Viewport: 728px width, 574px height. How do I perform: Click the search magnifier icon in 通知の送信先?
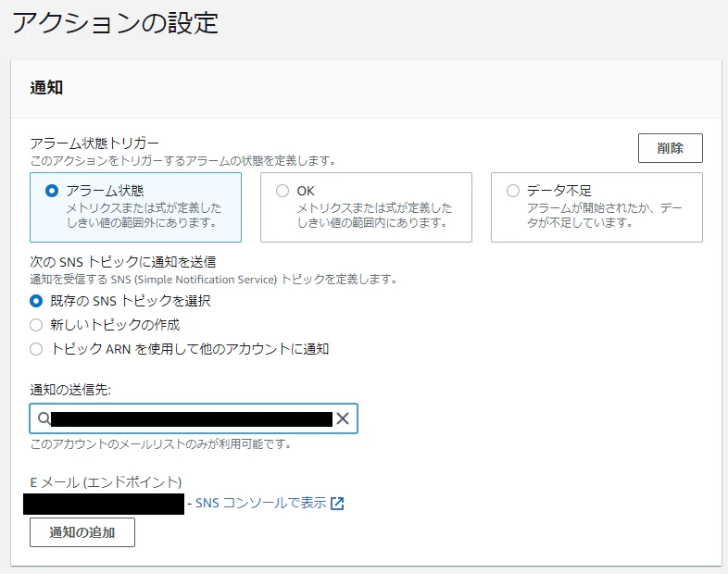point(44,418)
